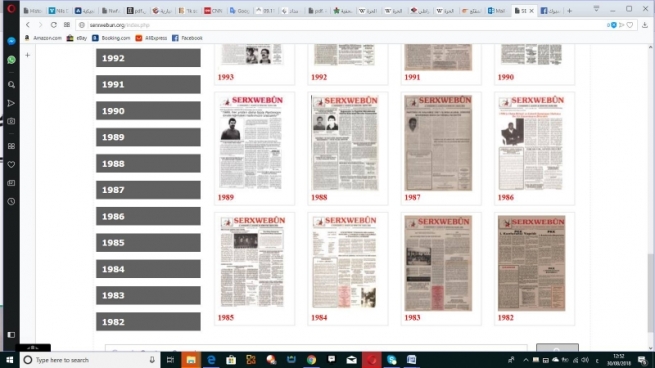655x368 pixels.
Task: Open Google Chrome from taskbar
Action: [311, 360]
